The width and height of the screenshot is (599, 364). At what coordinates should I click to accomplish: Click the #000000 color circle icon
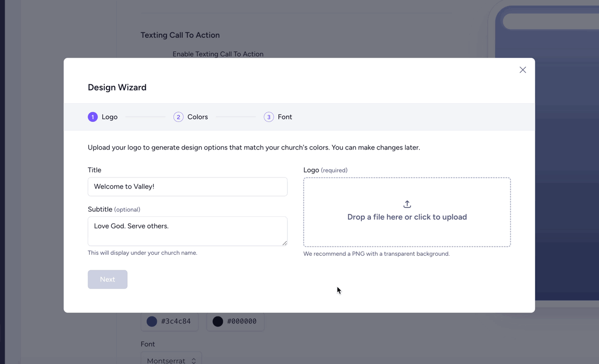pyautogui.click(x=218, y=321)
